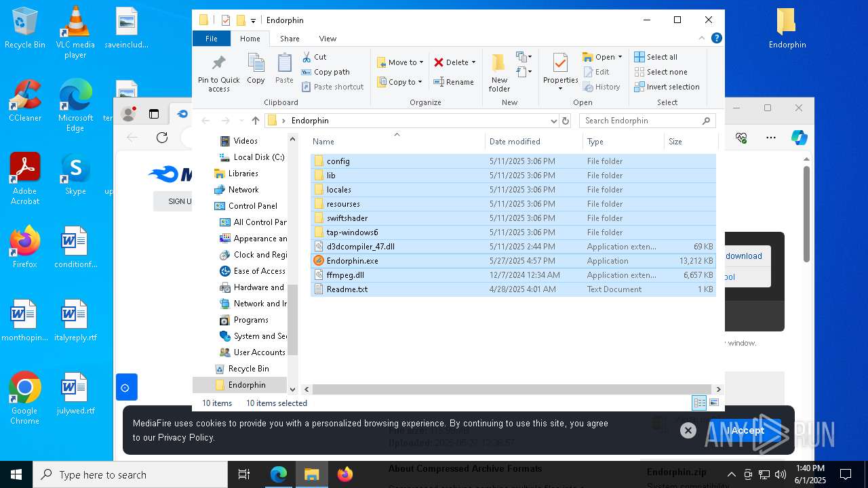Click Paste shortcut in ribbon
This screenshot has width=868, height=488.
[x=333, y=87]
